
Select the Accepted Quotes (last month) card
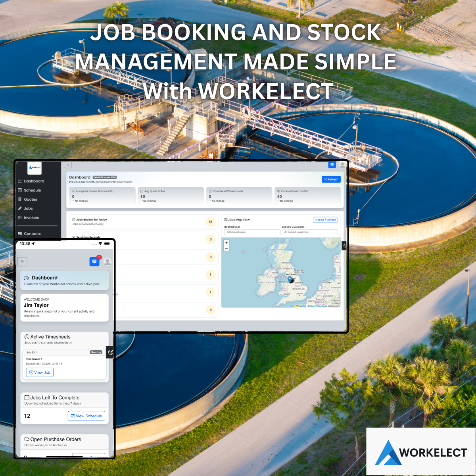(102, 196)
